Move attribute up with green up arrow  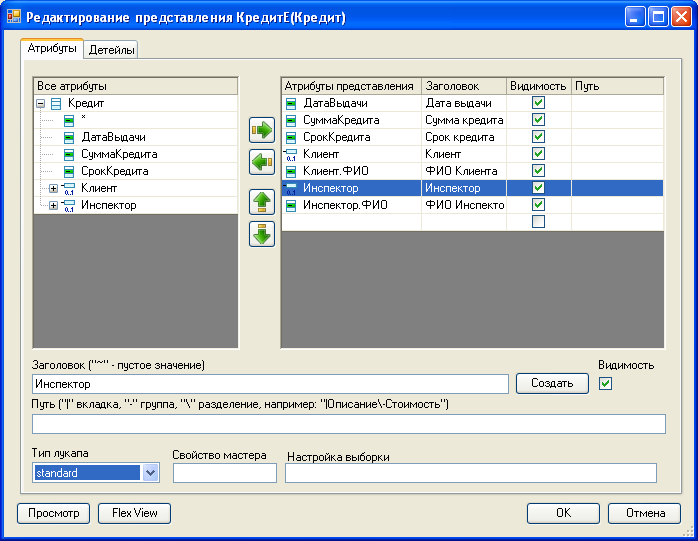pyautogui.click(x=262, y=202)
